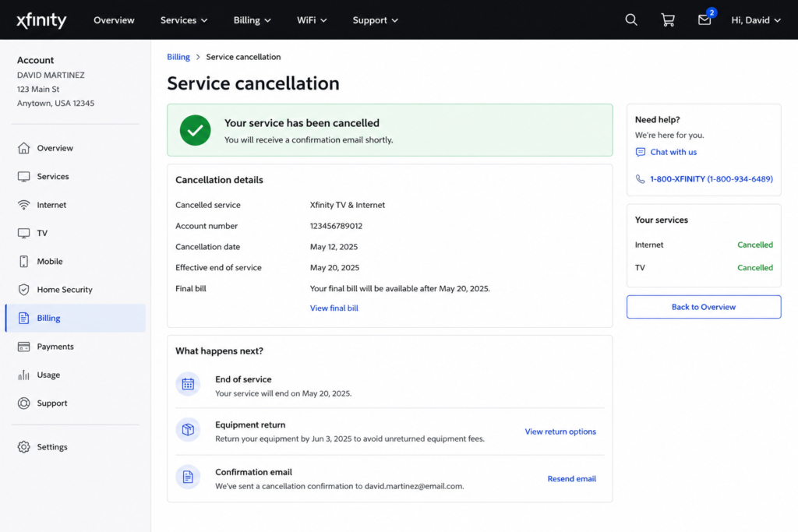Open the shopping cart icon
798x532 pixels.
click(668, 19)
